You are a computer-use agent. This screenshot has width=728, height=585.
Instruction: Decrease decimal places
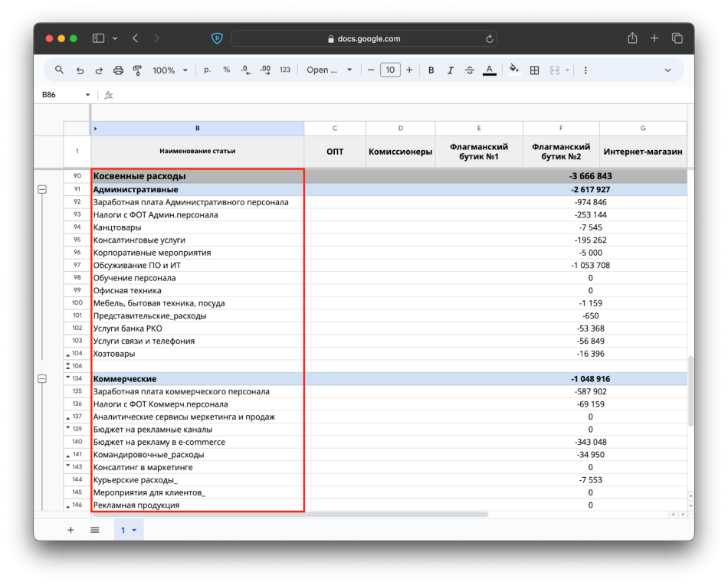[245, 70]
